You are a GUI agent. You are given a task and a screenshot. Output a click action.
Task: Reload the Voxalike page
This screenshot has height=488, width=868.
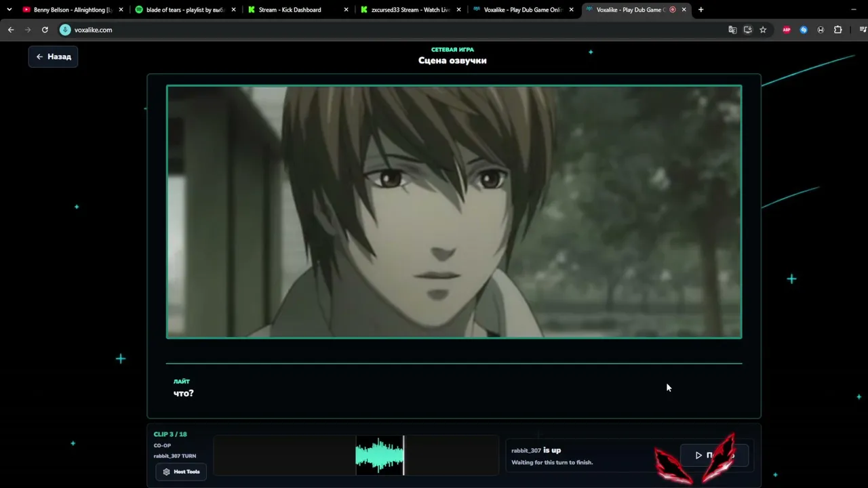(x=45, y=30)
